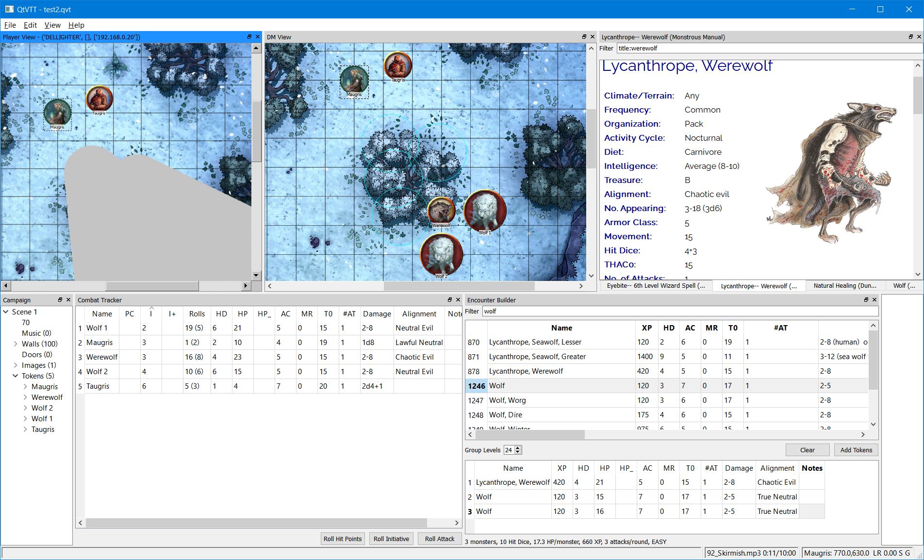Image resolution: width=924 pixels, height=560 pixels.
Task: Collapse the Tokens (5) tree node
Action: click(x=16, y=376)
